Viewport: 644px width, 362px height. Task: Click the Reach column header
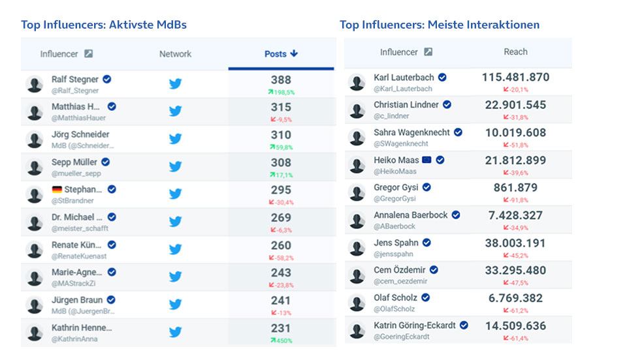(515, 52)
